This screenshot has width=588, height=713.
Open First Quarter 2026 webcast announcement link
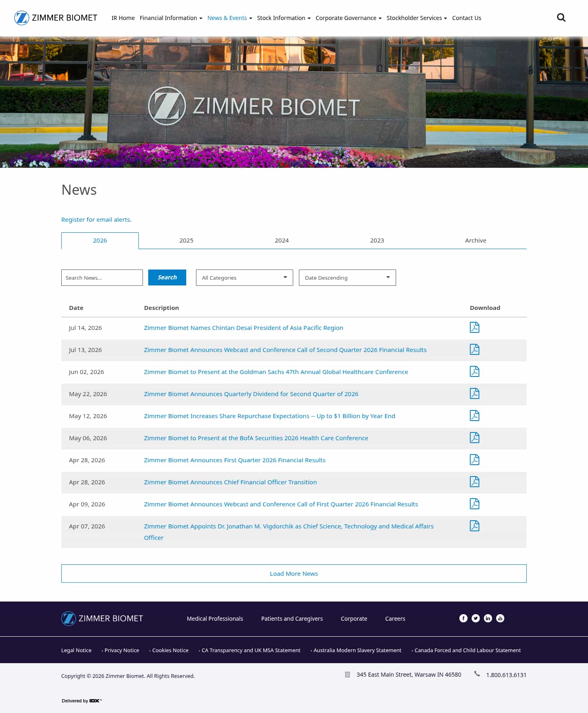point(281,504)
